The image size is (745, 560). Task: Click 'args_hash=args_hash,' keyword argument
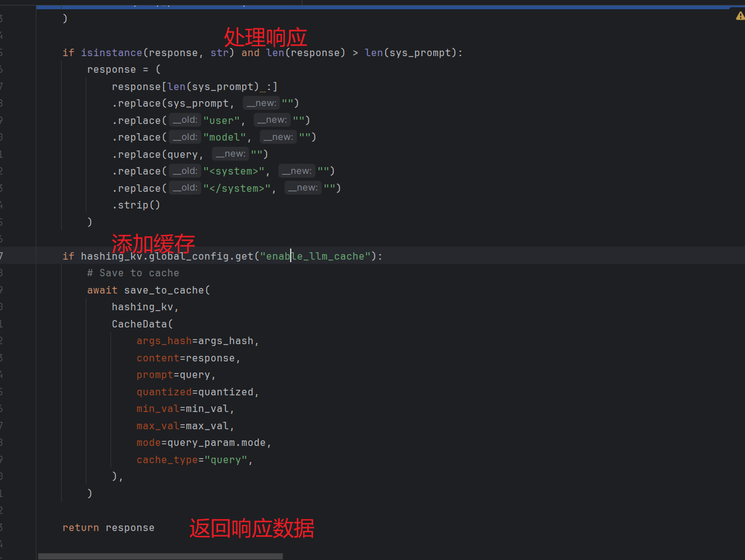point(198,341)
